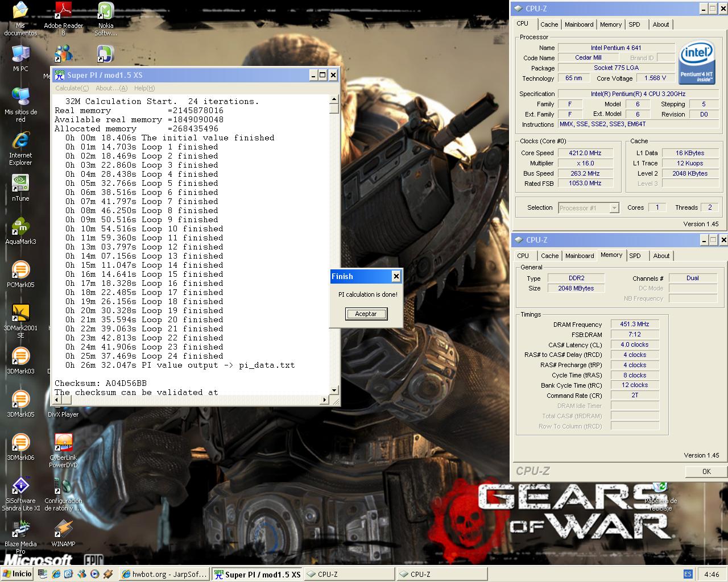Open the MSN Messenger desktop shortcut

(x=63, y=53)
